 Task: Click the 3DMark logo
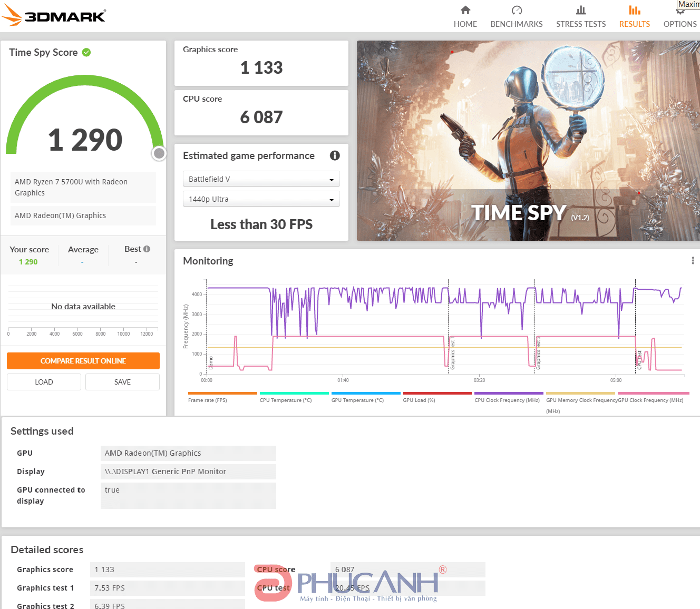(x=53, y=15)
